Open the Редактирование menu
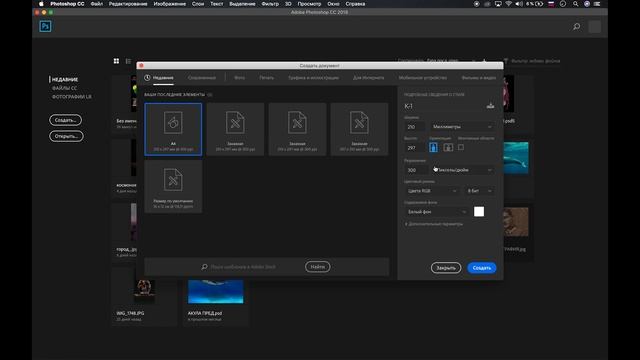The width and height of the screenshot is (640, 360). tap(128, 4)
